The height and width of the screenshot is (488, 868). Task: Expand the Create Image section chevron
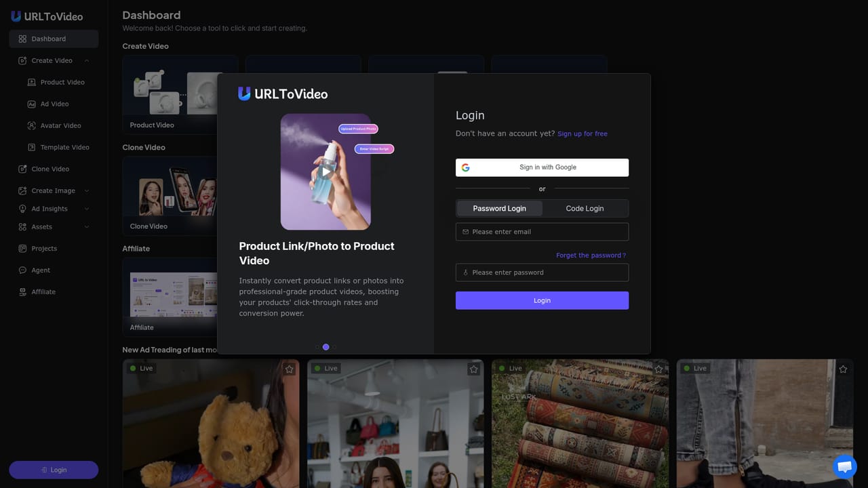click(x=87, y=190)
